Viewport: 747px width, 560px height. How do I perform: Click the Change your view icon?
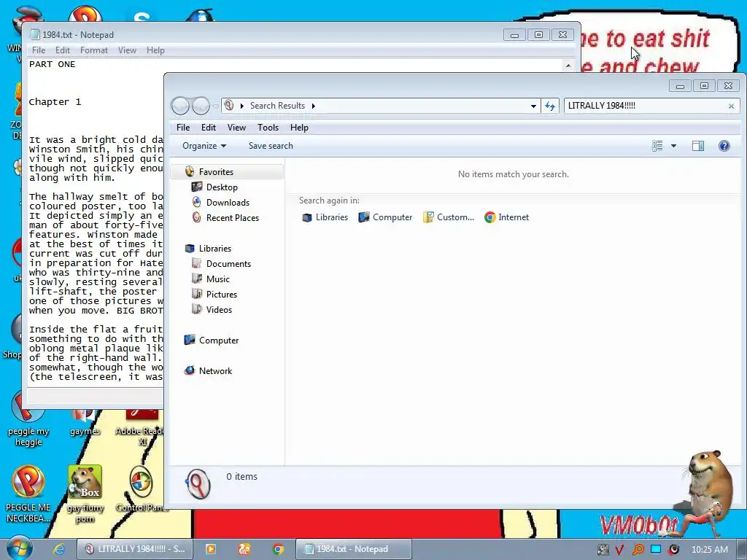(657, 146)
